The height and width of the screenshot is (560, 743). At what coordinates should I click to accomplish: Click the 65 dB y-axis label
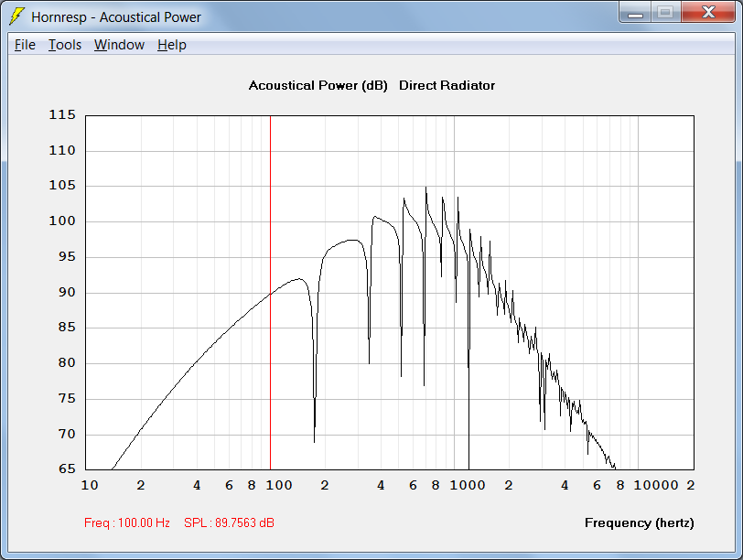[x=67, y=468]
